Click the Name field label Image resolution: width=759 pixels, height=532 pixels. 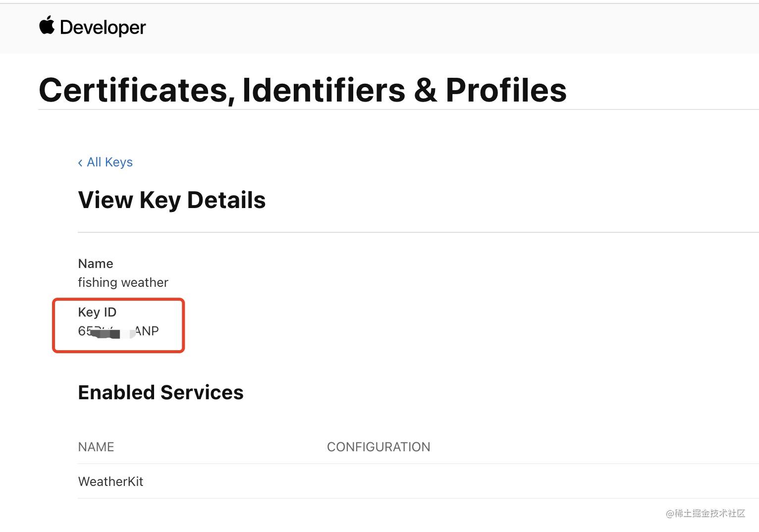pyautogui.click(x=96, y=264)
